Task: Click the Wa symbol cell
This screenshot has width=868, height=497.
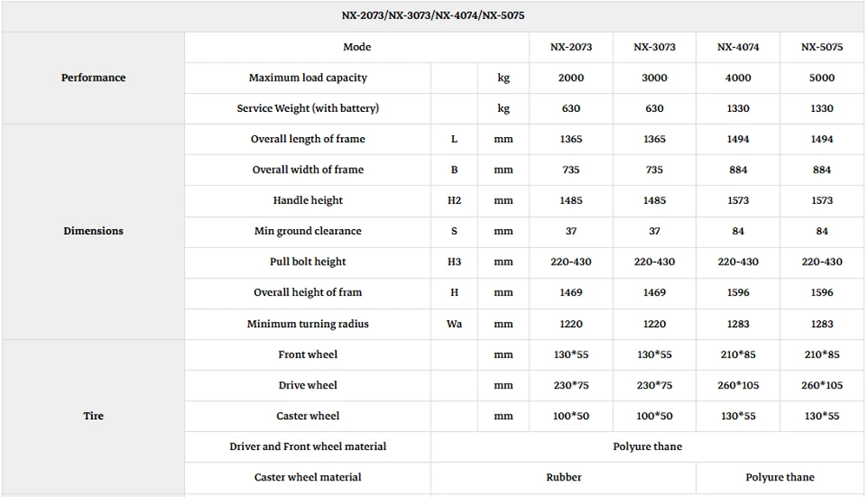Action: (454, 324)
